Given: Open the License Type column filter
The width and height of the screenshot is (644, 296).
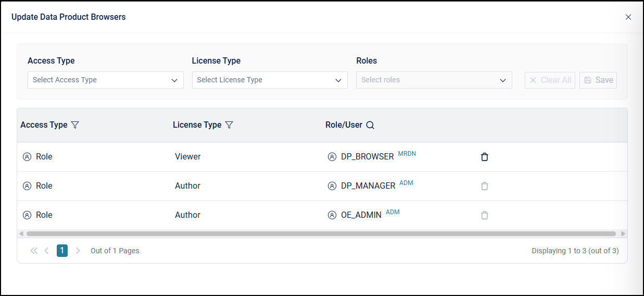Looking at the screenshot, I should 229,125.
